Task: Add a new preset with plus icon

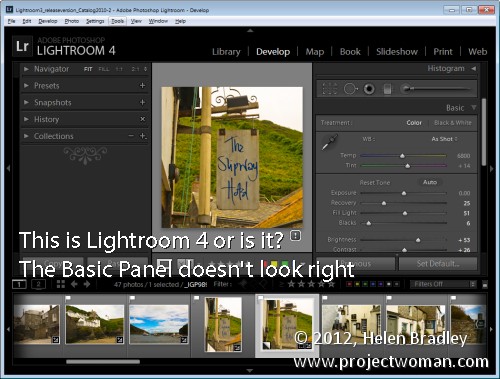Action: [142, 86]
